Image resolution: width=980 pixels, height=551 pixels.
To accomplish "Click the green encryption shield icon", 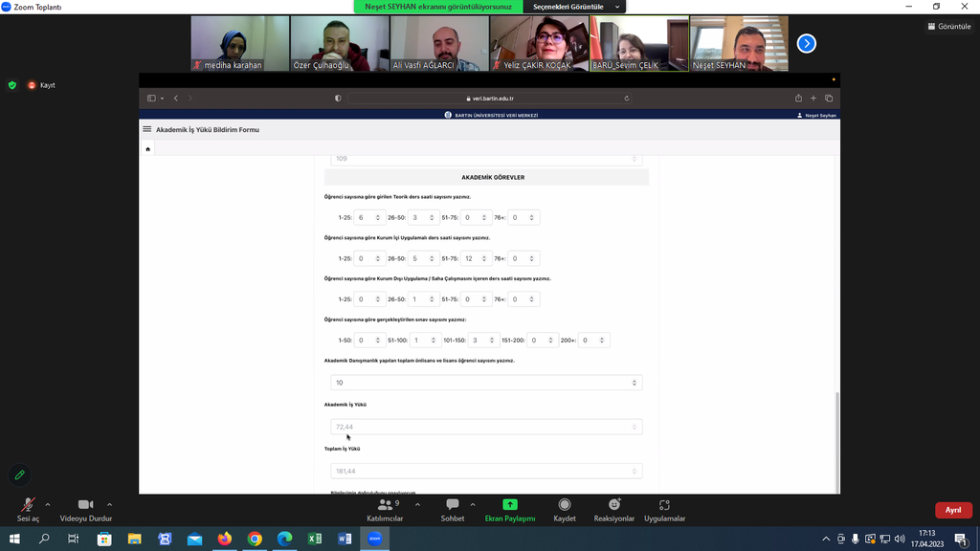I will [x=12, y=85].
